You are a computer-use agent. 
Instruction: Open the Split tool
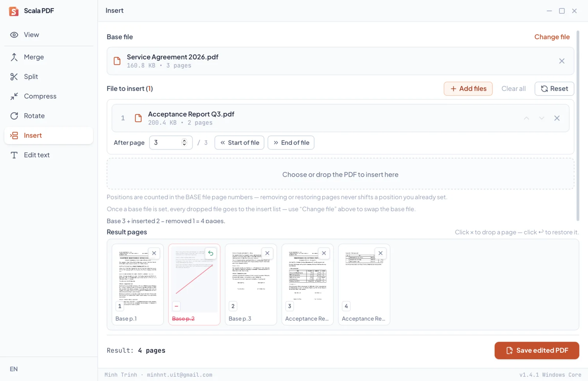click(x=49, y=76)
